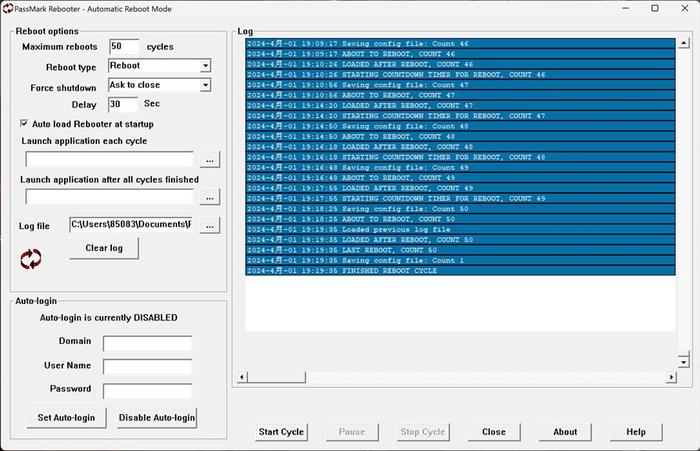Close the window with title bar X

click(x=684, y=8)
